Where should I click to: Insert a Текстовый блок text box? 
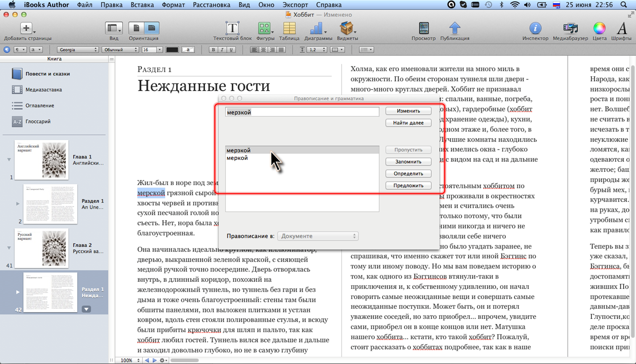click(x=232, y=28)
